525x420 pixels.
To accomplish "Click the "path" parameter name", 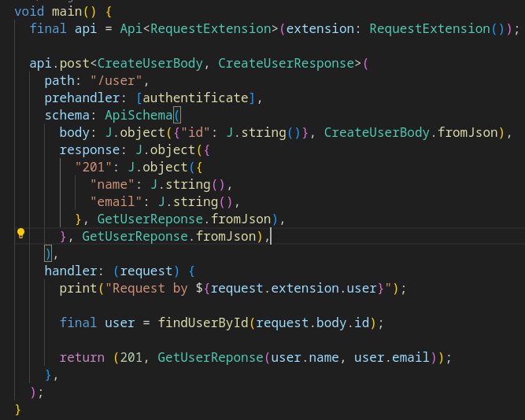I will (x=60, y=81).
